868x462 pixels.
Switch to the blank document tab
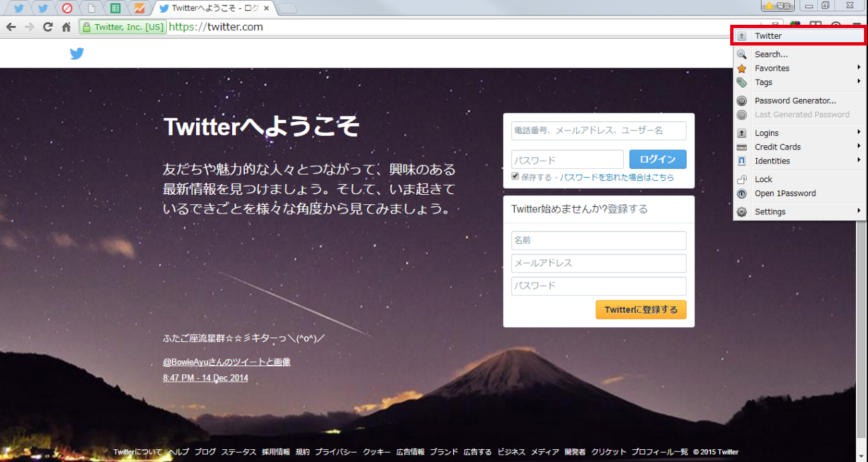point(91,8)
